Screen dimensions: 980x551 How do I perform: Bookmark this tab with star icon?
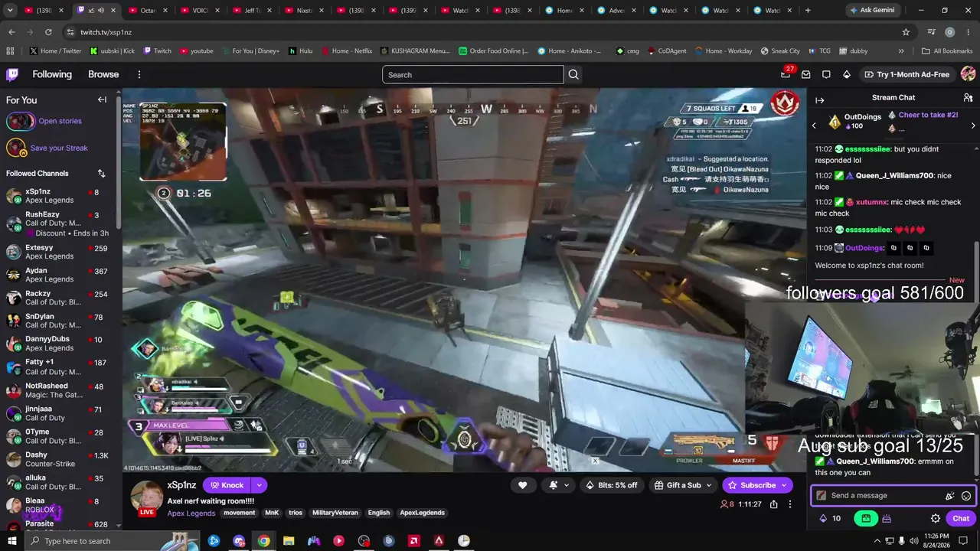click(x=906, y=32)
